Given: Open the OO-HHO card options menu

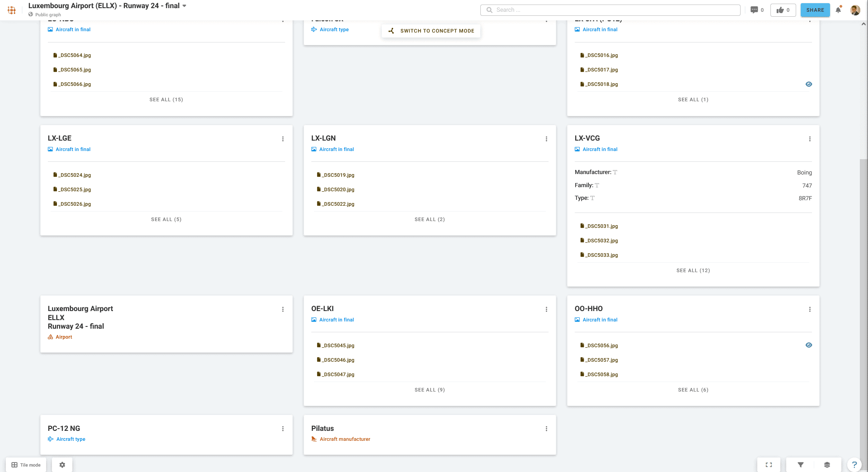Looking at the screenshot, I should click(x=810, y=309).
